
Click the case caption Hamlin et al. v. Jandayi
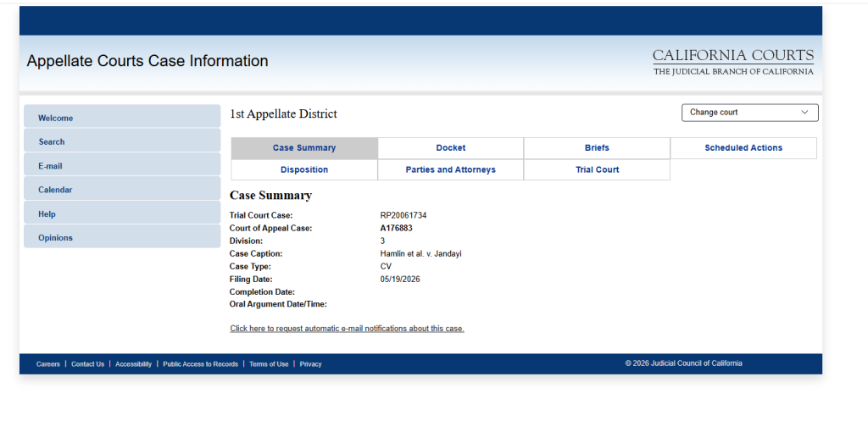click(420, 253)
